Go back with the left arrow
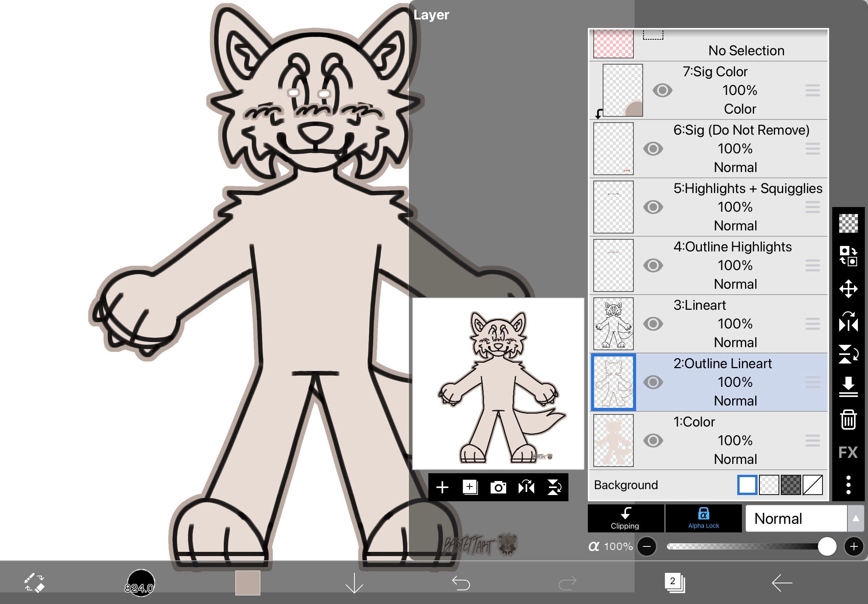868x604 pixels. click(782, 583)
